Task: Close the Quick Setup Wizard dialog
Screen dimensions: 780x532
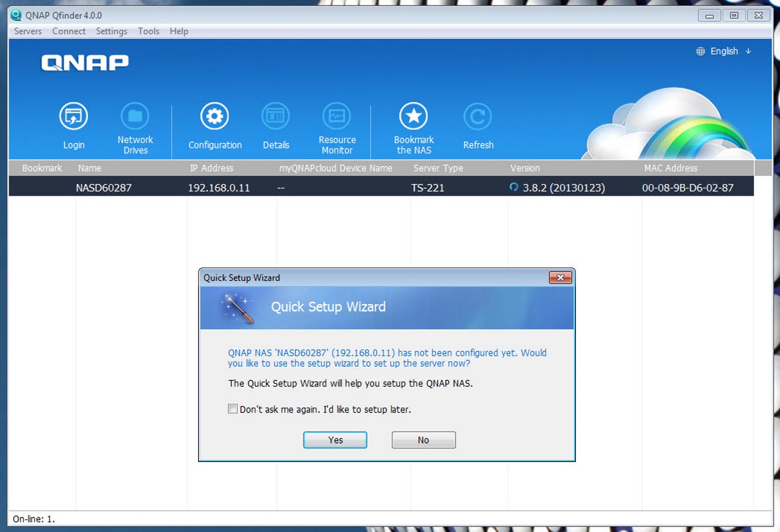Action: [x=560, y=278]
